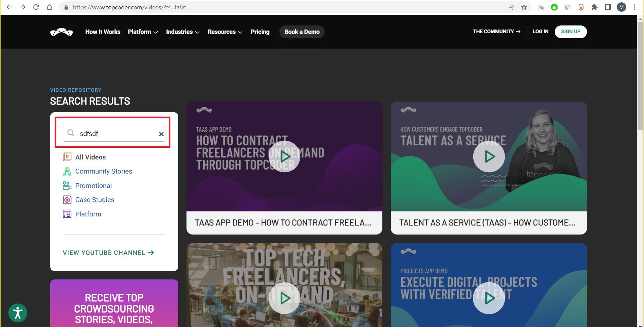The width and height of the screenshot is (644, 327).
Task: Click the browser back arrow
Action: tap(9, 7)
